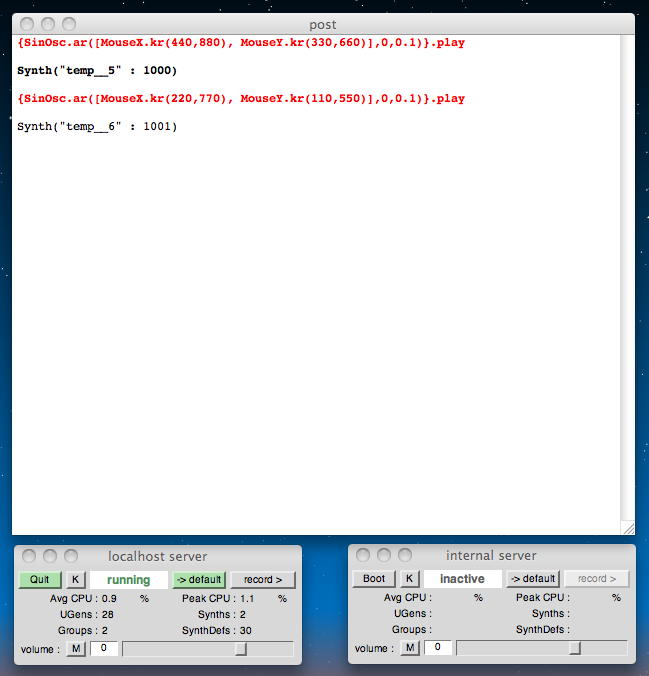
Task: Click the disabled record button in internal server
Action: point(597,579)
